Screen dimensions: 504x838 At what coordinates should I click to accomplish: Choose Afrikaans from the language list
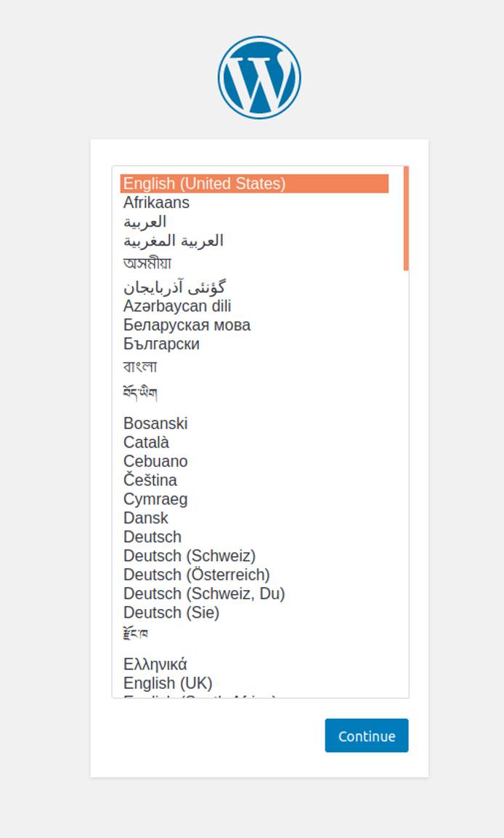pos(156,203)
